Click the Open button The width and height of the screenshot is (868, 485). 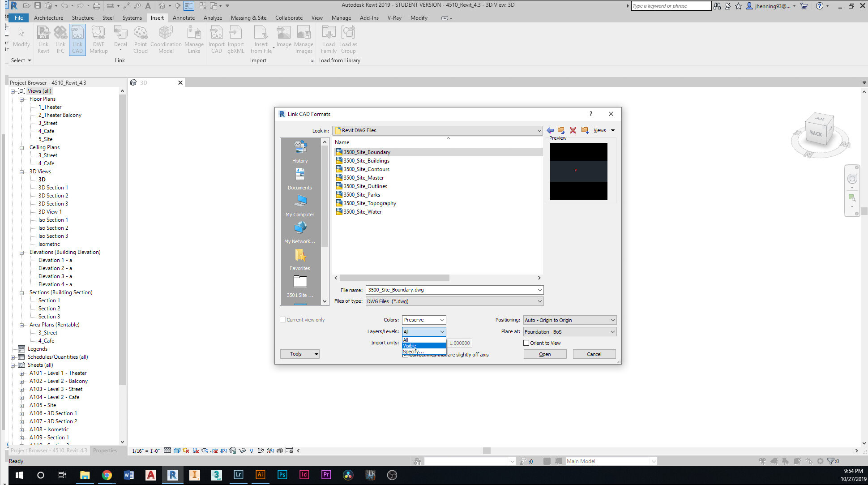(544, 354)
